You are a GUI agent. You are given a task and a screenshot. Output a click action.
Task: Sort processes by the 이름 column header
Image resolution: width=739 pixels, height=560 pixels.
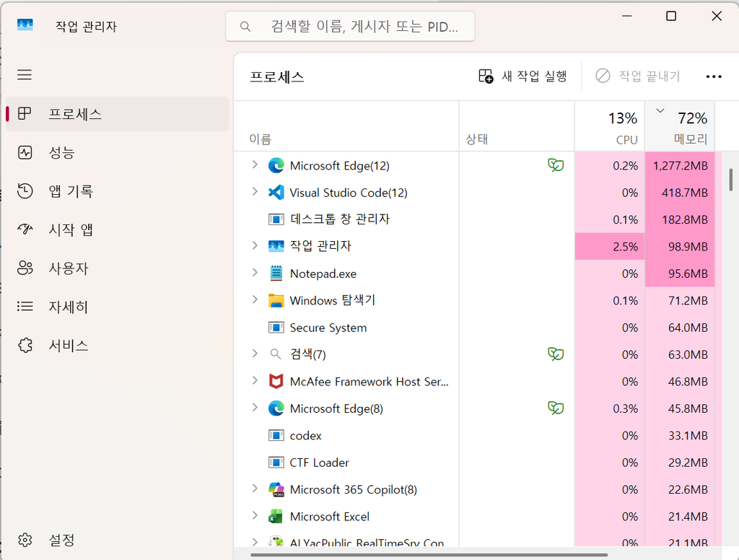(x=346, y=126)
